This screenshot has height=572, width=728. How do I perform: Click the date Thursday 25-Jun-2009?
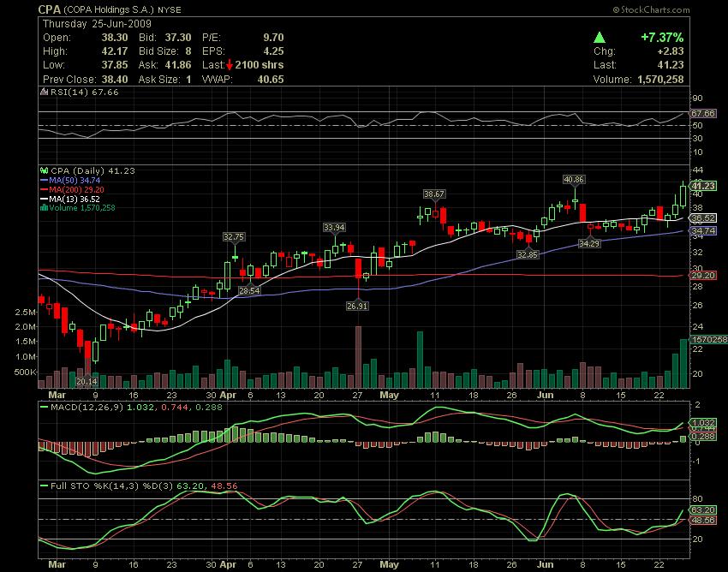(97, 24)
